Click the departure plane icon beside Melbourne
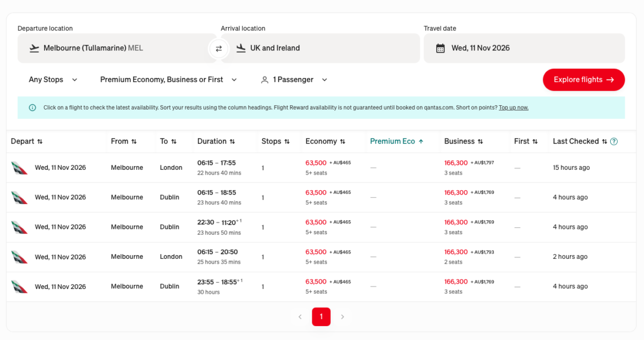The image size is (644, 340). click(34, 48)
